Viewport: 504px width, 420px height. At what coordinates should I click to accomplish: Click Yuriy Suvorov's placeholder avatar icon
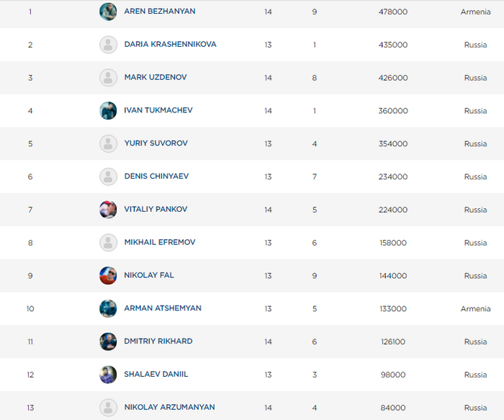coord(108,143)
